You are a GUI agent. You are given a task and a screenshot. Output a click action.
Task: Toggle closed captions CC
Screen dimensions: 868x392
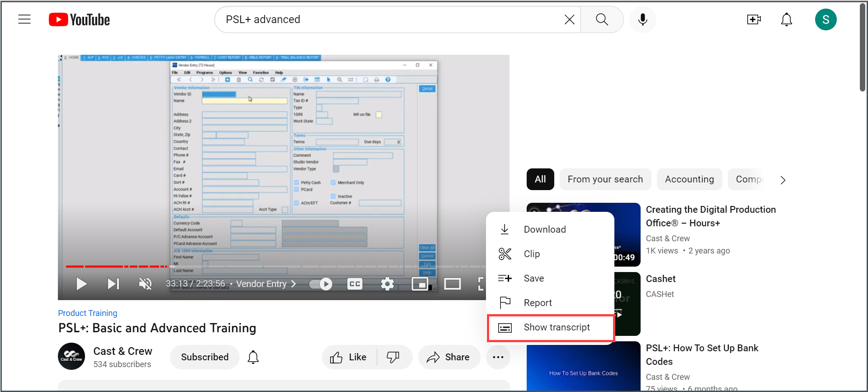pyautogui.click(x=355, y=284)
